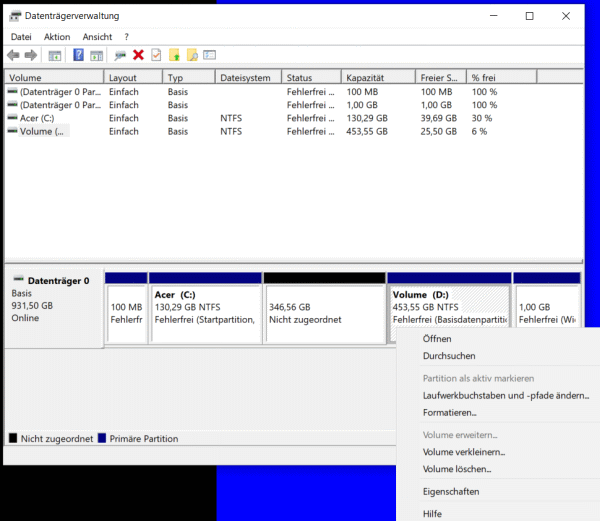Sort by the Layout column header
600x521 pixels.
pyautogui.click(x=133, y=77)
